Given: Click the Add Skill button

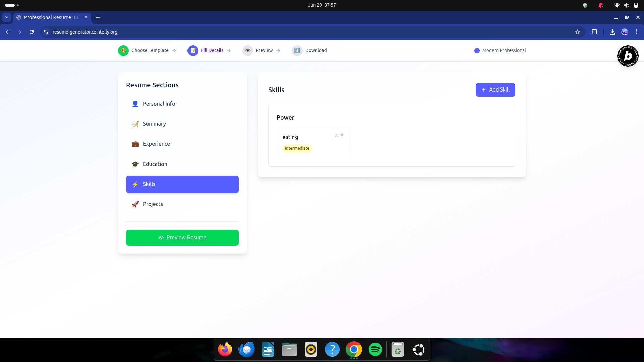Looking at the screenshot, I should point(495,90).
